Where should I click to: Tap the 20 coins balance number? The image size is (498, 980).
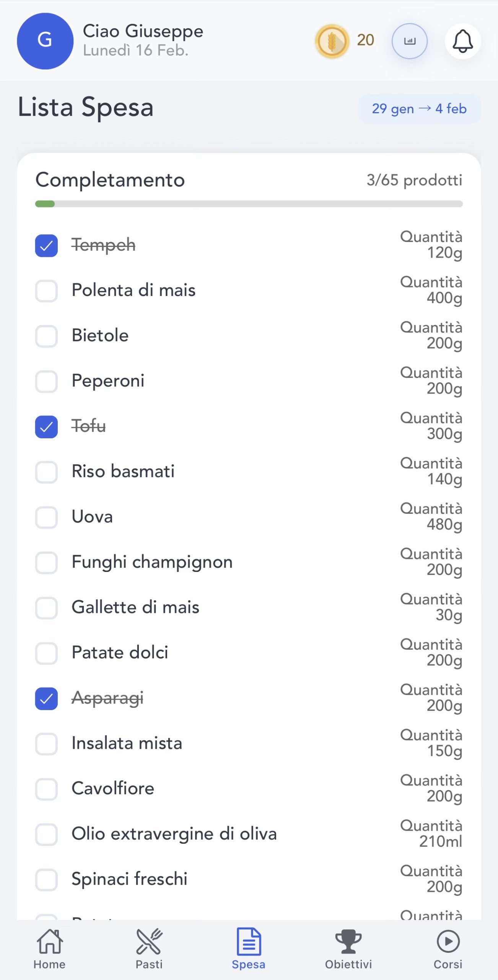click(x=365, y=40)
